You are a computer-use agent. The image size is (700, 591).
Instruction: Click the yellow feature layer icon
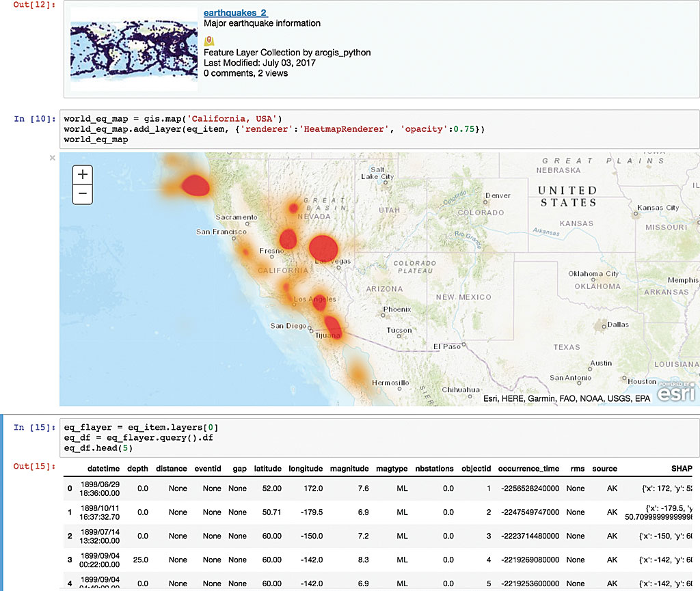coord(209,41)
